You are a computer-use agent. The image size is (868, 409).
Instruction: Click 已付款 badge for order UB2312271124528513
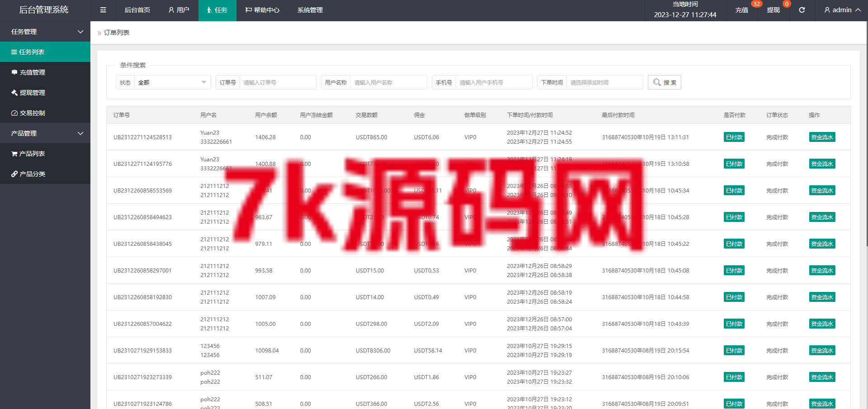[x=734, y=137]
